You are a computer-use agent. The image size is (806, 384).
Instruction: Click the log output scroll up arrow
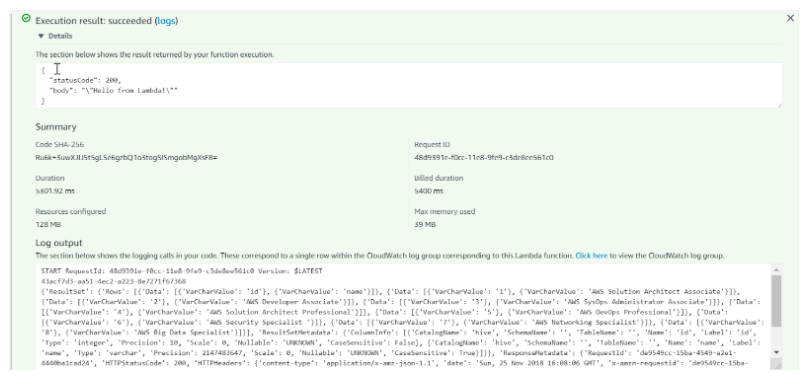click(776, 269)
